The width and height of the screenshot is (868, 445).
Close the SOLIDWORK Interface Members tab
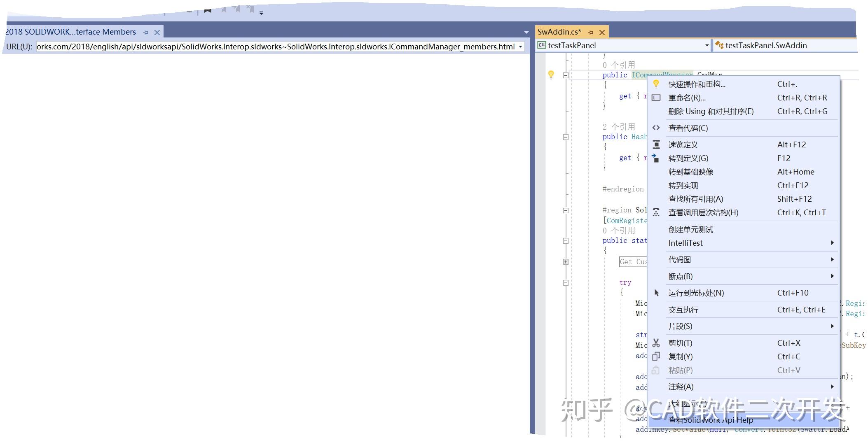(x=157, y=32)
